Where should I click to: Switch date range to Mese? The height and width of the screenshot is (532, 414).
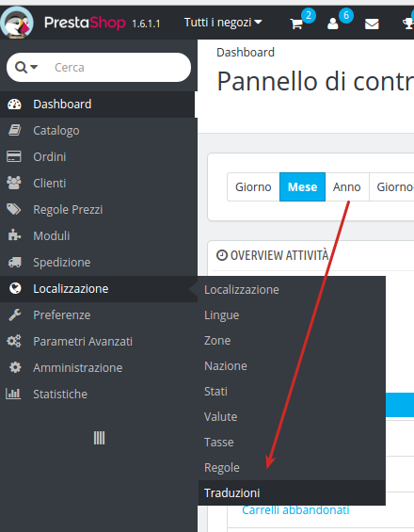[302, 187]
